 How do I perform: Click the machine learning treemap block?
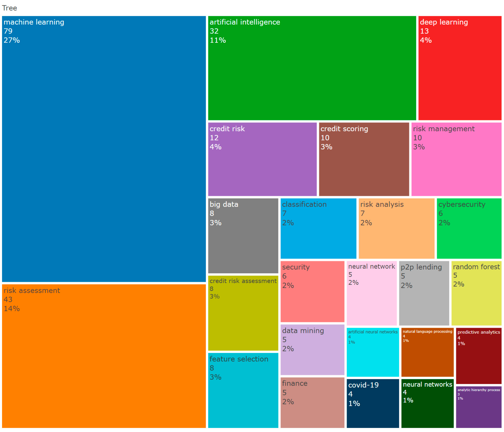click(104, 149)
